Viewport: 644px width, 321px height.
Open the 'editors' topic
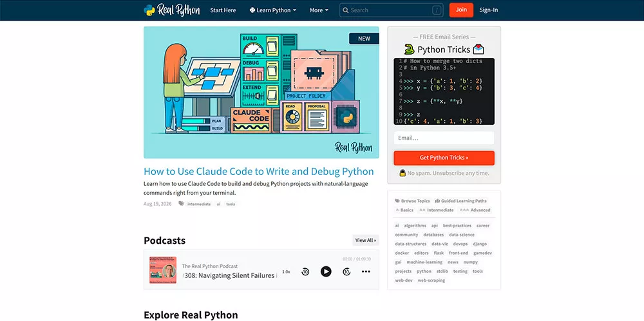point(421,253)
